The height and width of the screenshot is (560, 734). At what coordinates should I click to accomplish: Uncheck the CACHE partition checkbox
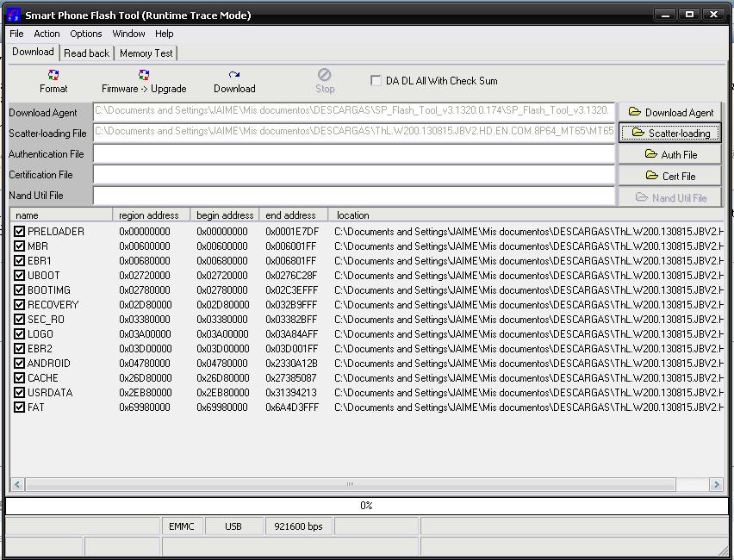click(19, 378)
